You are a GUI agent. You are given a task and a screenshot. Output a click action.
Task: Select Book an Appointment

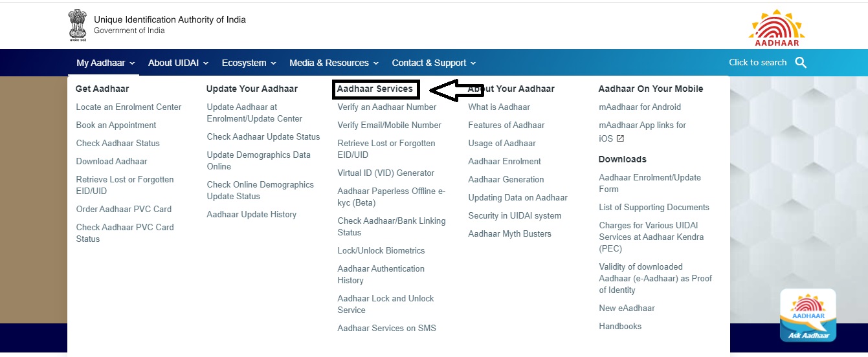(x=117, y=125)
